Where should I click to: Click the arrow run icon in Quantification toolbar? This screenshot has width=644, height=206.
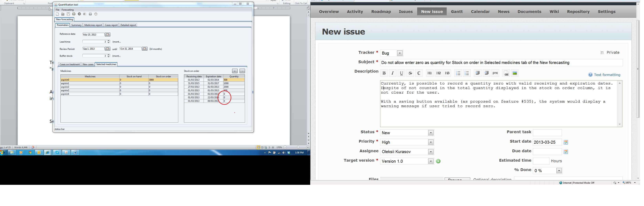80,14
